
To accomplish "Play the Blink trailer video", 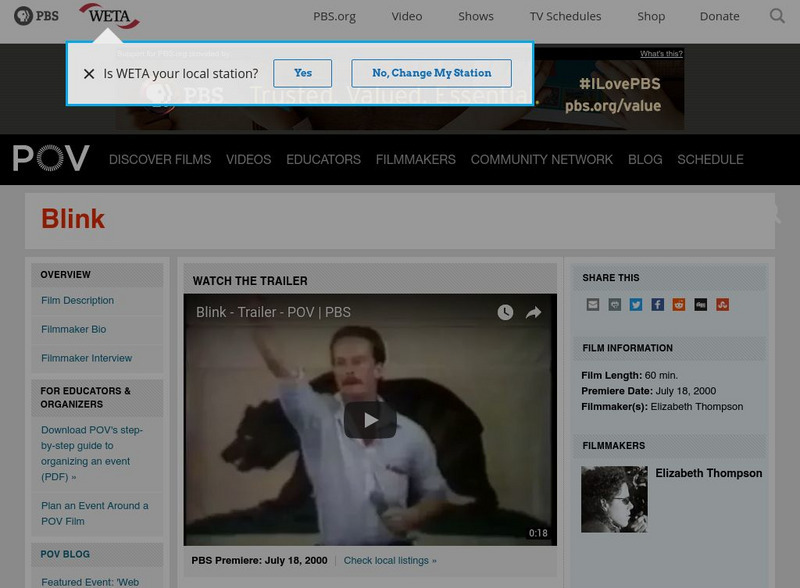I will (x=370, y=420).
